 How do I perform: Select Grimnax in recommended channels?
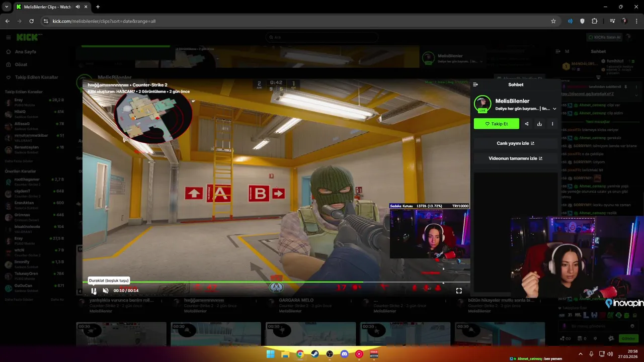coord(34,217)
